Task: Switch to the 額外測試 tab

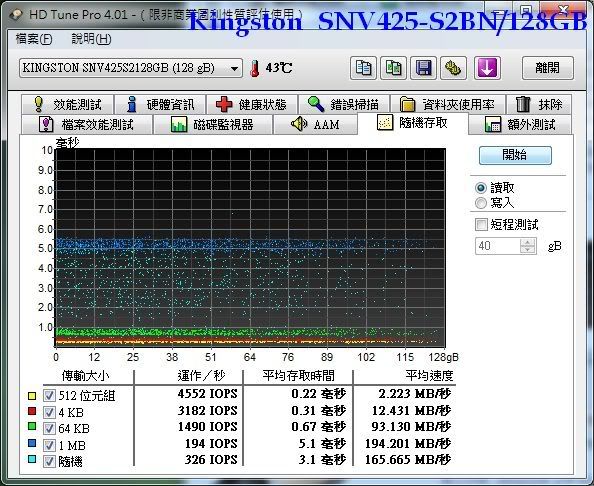Action: point(520,124)
